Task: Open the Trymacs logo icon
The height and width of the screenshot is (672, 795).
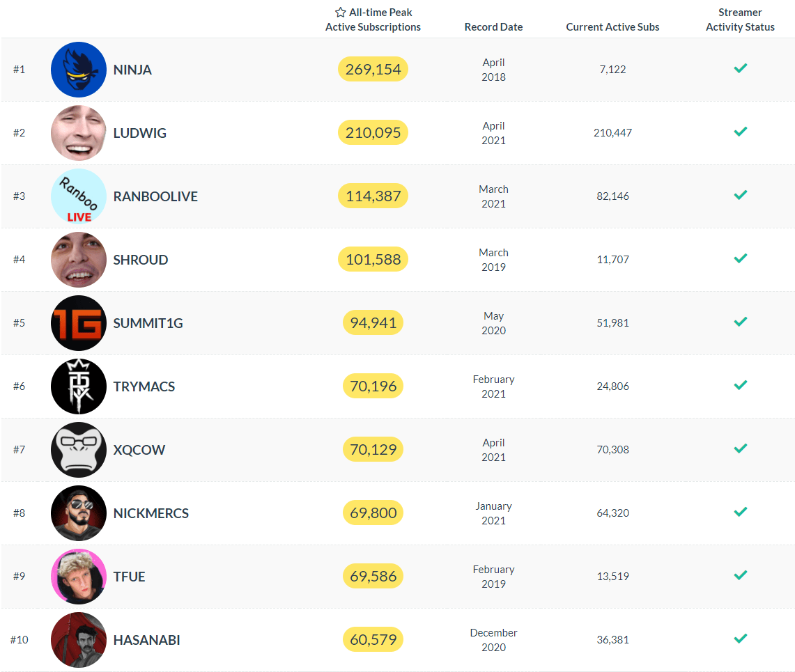Action: click(x=79, y=386)
